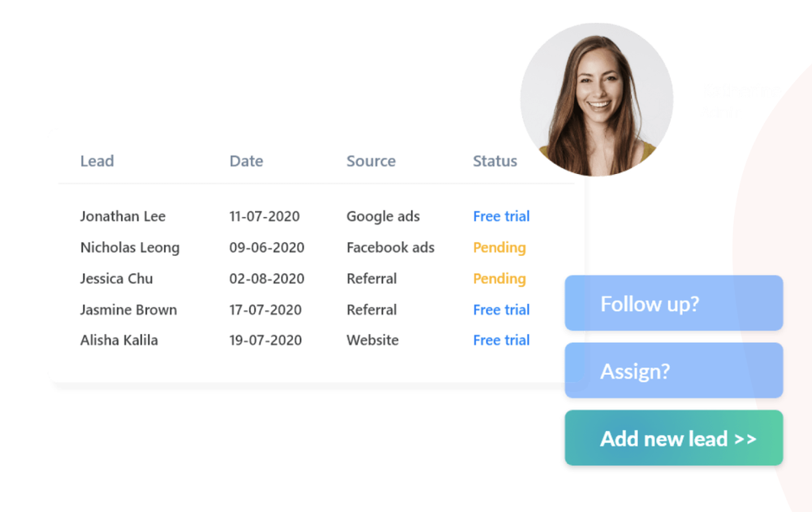Screen dimensions: 812x512
Task: Sort by the Date column header
Action: click(246, 161)
